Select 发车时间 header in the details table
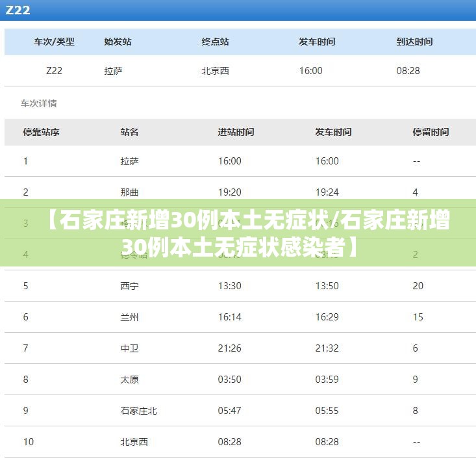The image size is (476, 466). click(334, 132)
